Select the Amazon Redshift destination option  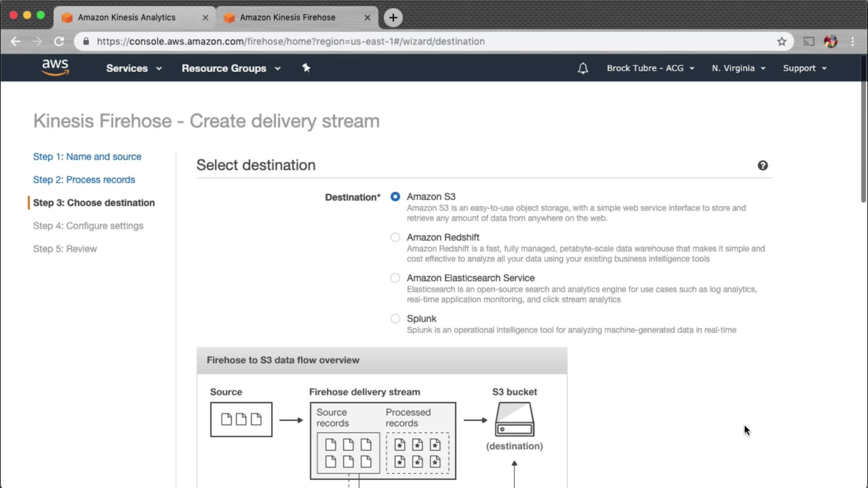pos(395,237)
